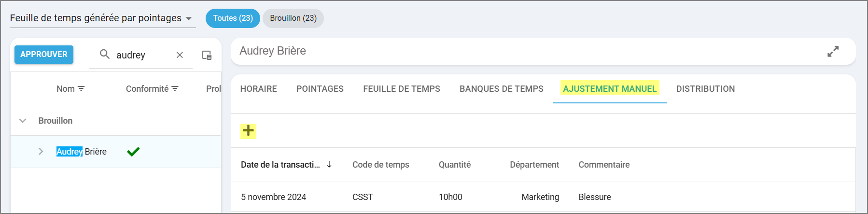Switch to the Horaire tab
Viewport: 868px width, 214px height.
point(259,89)
